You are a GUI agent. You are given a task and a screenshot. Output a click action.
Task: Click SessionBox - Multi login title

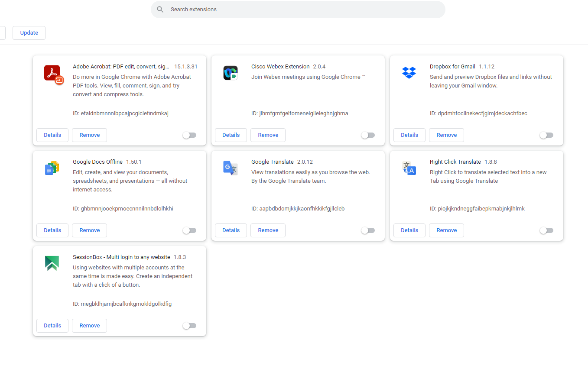[x=121, y=257]
